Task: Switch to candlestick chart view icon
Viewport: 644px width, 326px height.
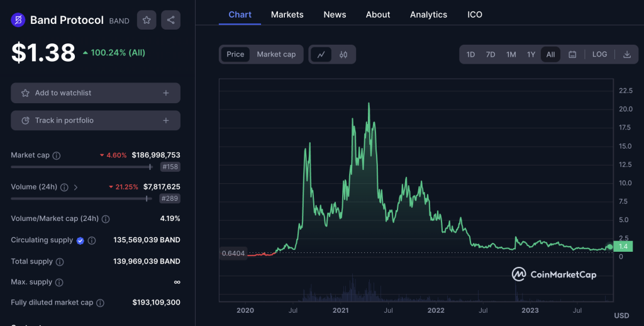Action: pos(343,54)
